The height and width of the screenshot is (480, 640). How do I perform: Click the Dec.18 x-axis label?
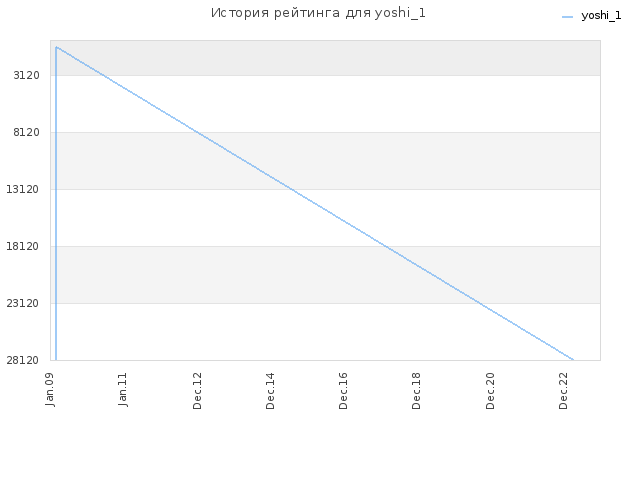pyautogui.click(x=416, y=391)
